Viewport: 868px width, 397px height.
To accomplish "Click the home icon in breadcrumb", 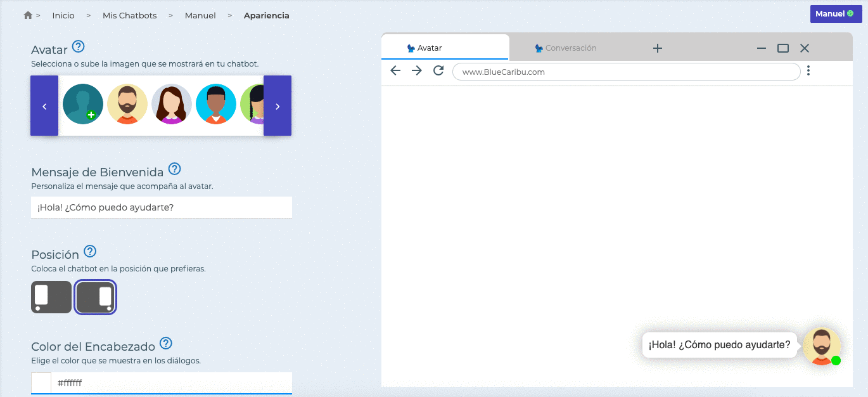I will coord(27,15).
